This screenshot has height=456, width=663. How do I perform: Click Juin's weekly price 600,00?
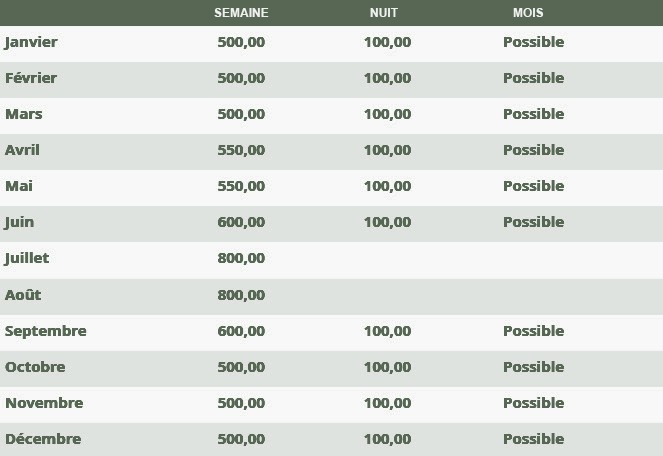[x=241, y=222]
